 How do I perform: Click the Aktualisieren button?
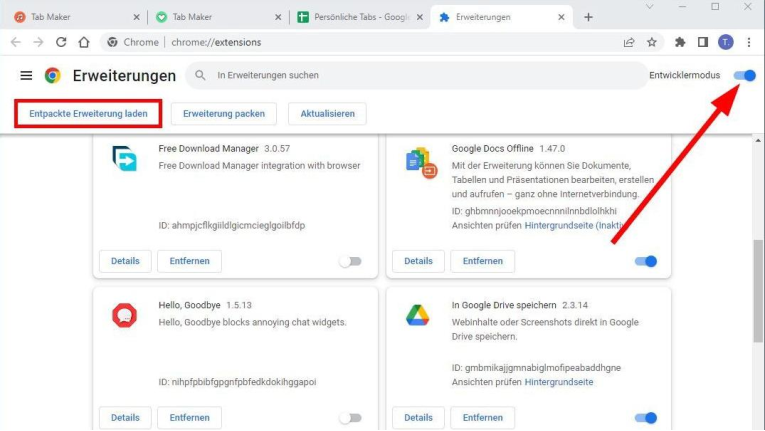(327, 114)
